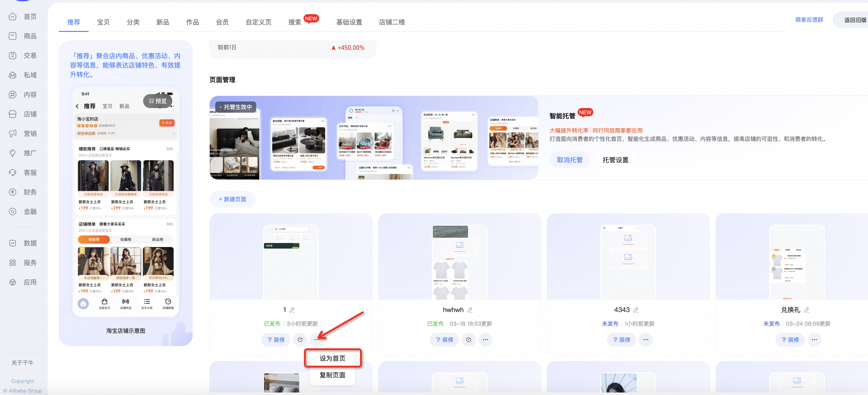This screenshot has width=868, height=395.
Task: Choose 复制页面 from the popup menu
Action: [333, 375]
